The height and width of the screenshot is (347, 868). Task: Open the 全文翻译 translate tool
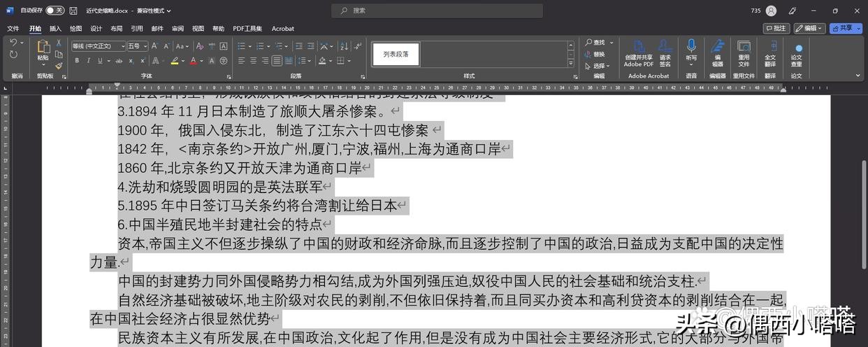pyautogui.click(x=769, y=52)
